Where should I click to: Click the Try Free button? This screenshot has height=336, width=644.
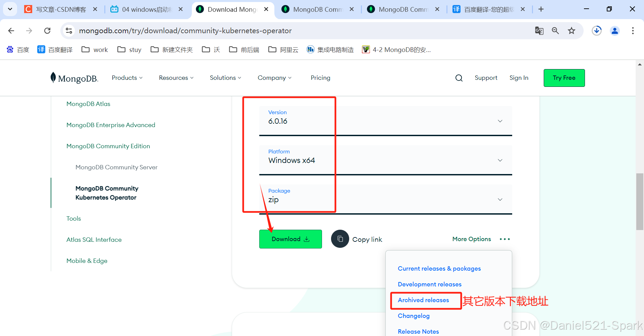[564, 78]
